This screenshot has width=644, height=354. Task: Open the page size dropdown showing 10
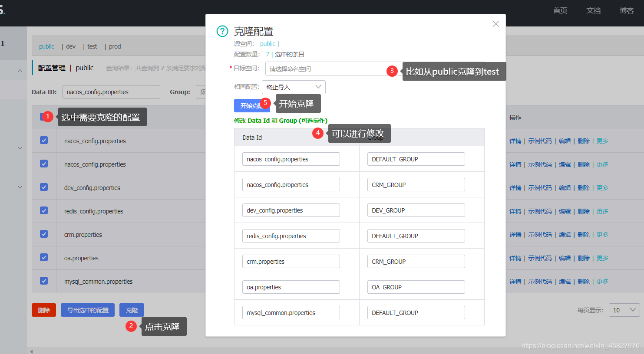coord(624,310)
